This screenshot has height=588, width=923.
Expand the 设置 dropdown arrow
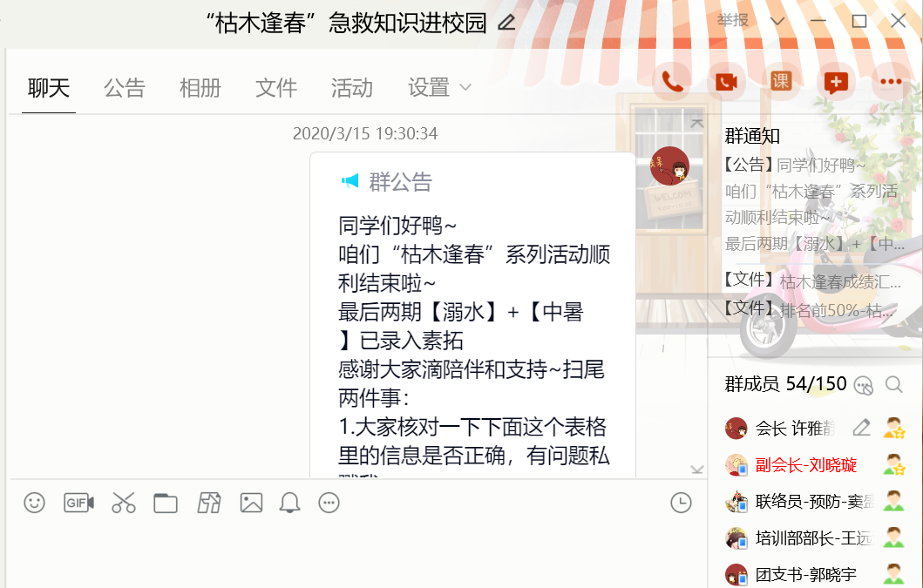465,87
